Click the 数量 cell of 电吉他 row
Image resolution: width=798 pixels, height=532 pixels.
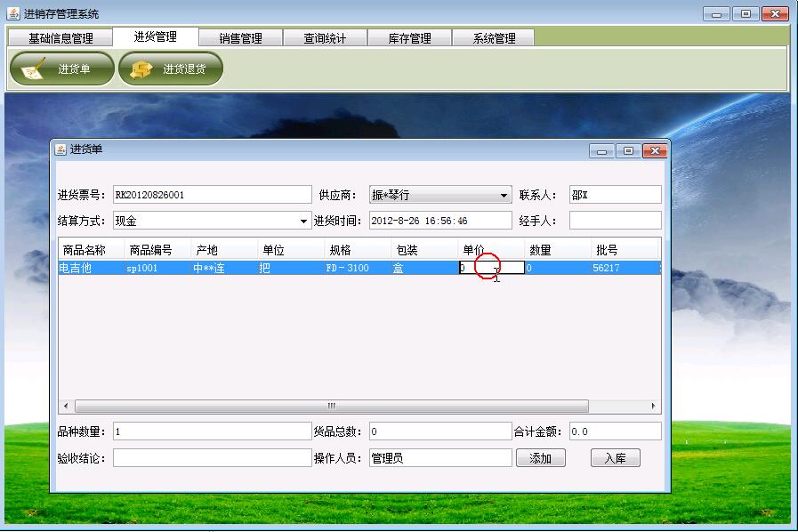(x=558, y=268)
